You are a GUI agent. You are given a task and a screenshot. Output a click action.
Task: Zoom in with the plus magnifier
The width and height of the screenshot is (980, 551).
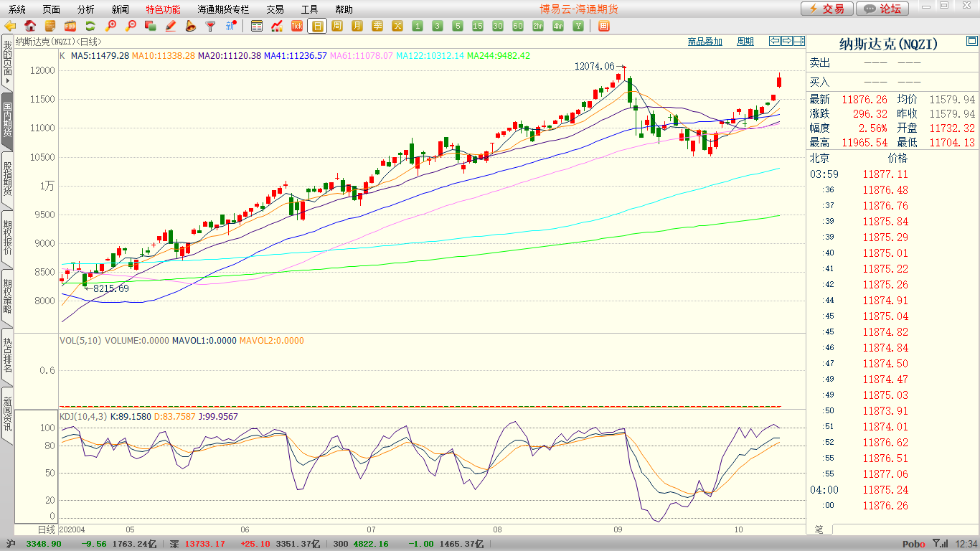click(x=110, y=26)
